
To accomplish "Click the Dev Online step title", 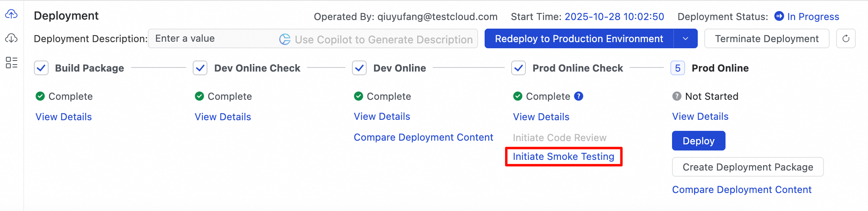I will coord(400,68).
